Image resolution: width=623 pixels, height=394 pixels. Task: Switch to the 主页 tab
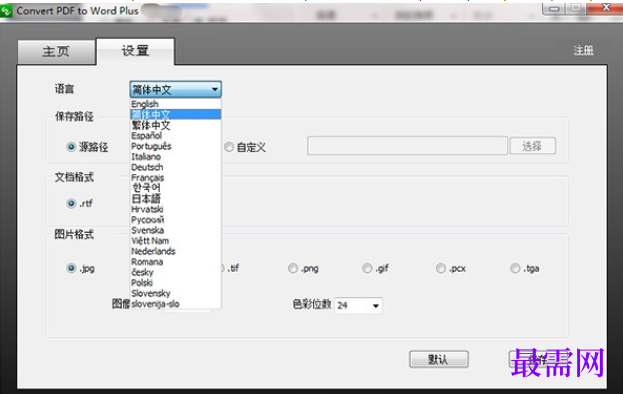[56, 52]
